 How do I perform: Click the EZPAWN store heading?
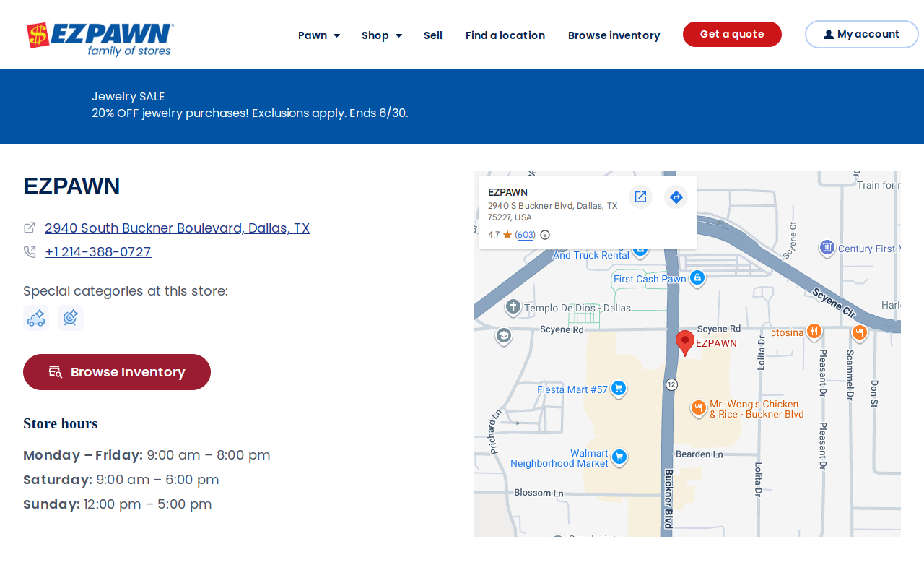pos(71,186)
